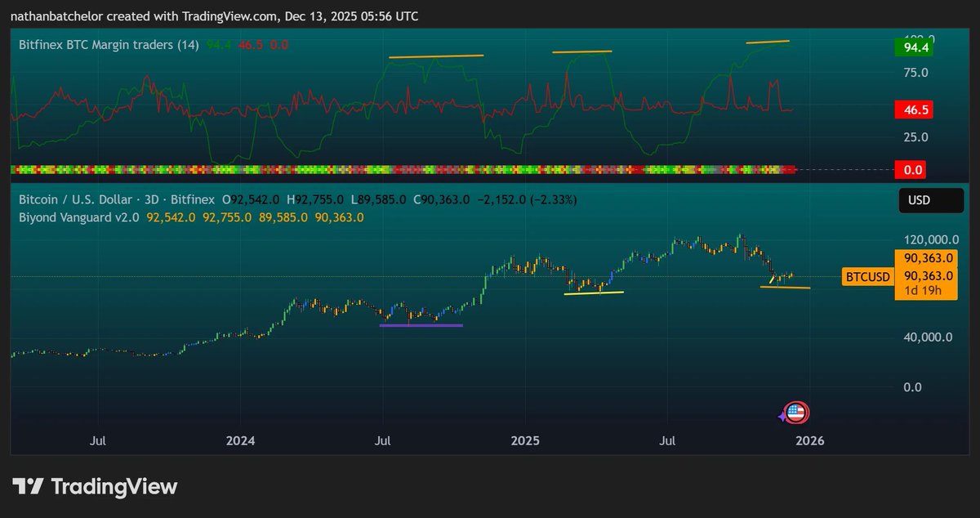Select the purple horizontal support line drawing

[421, 325]
